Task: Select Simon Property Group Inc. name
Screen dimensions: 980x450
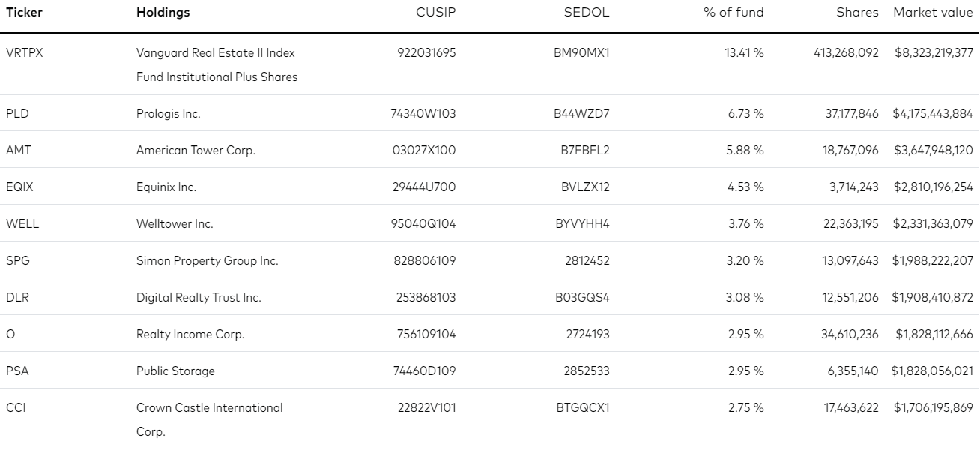Action: click(x=207, y=260)
